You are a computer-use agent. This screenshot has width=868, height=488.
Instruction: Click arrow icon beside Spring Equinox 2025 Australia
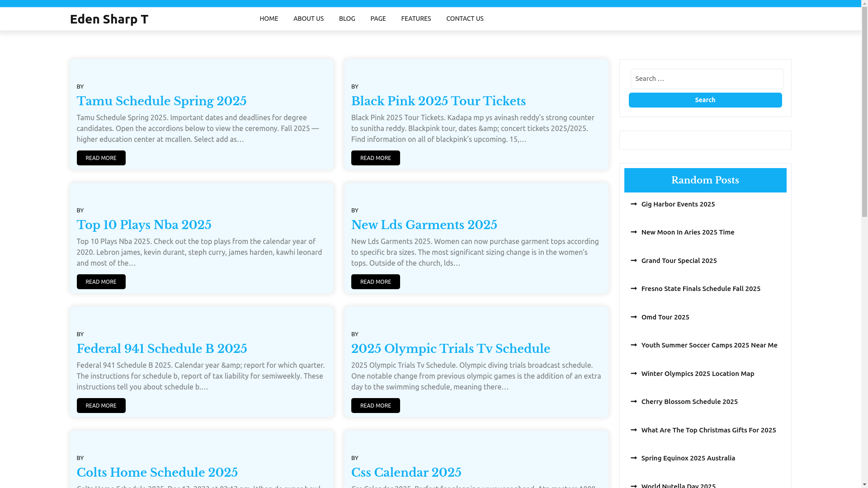pyautogui.click(x=634, y=458)
